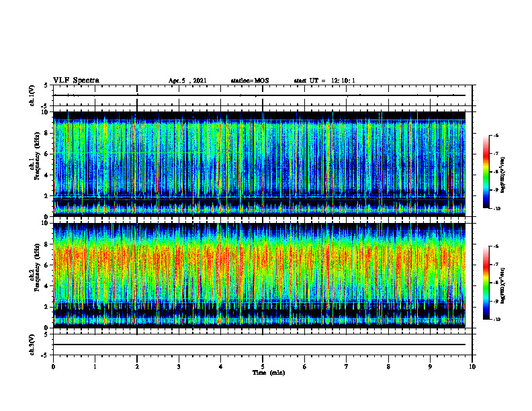Click the ch.1 spectrogram "6" kHz tick label
532x411 pixels.
click(46, 154)
